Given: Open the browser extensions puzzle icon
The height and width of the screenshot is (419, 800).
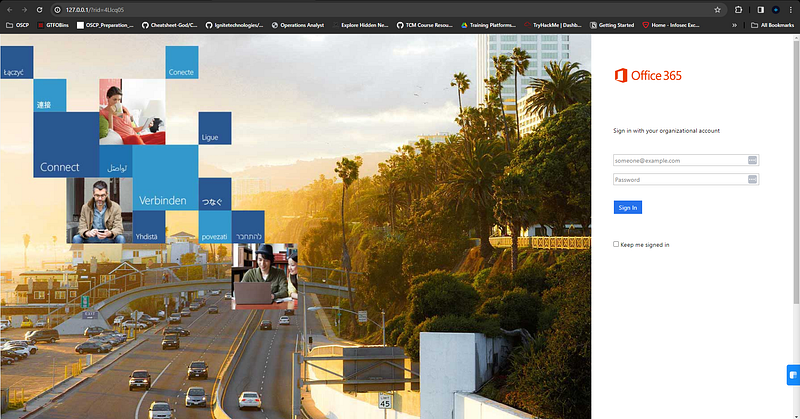Looking at the screenshot, I should click(738, 10).
